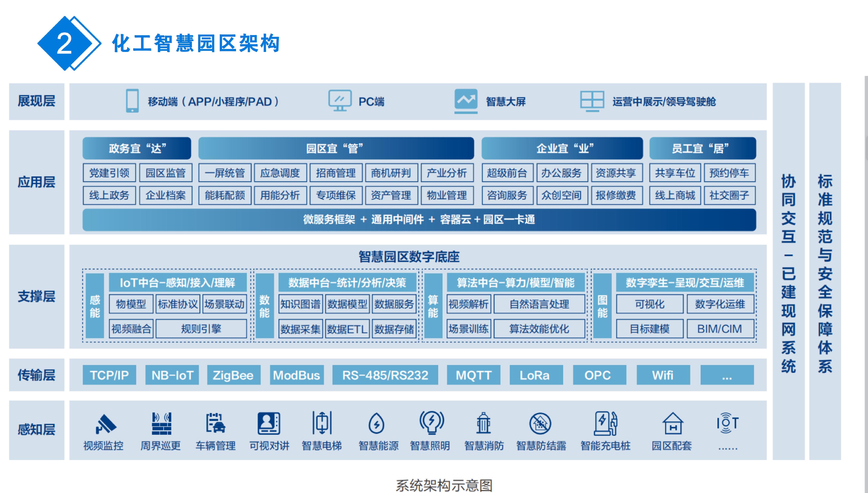Choose the 众创空间 box
This screenshot has height=493, width=868.
pyautogui.click(x=562, y=195)
